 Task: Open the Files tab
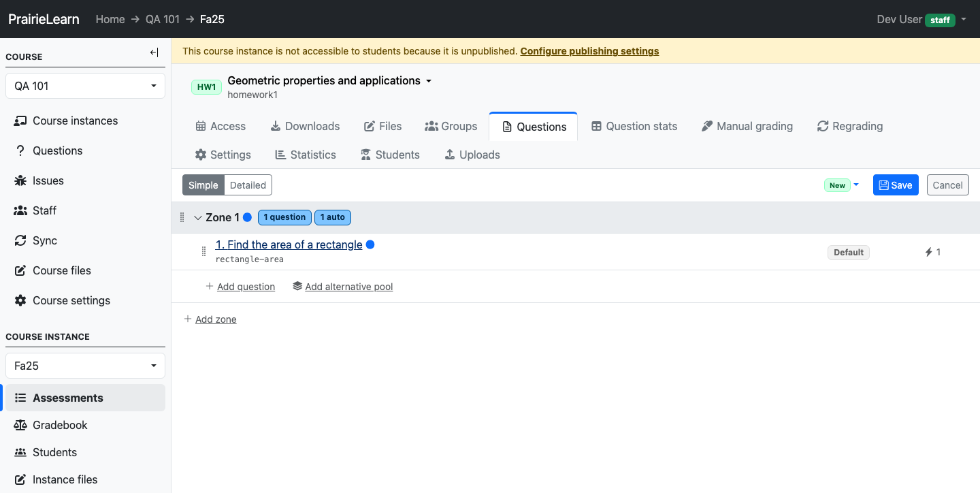pos(382,126)
